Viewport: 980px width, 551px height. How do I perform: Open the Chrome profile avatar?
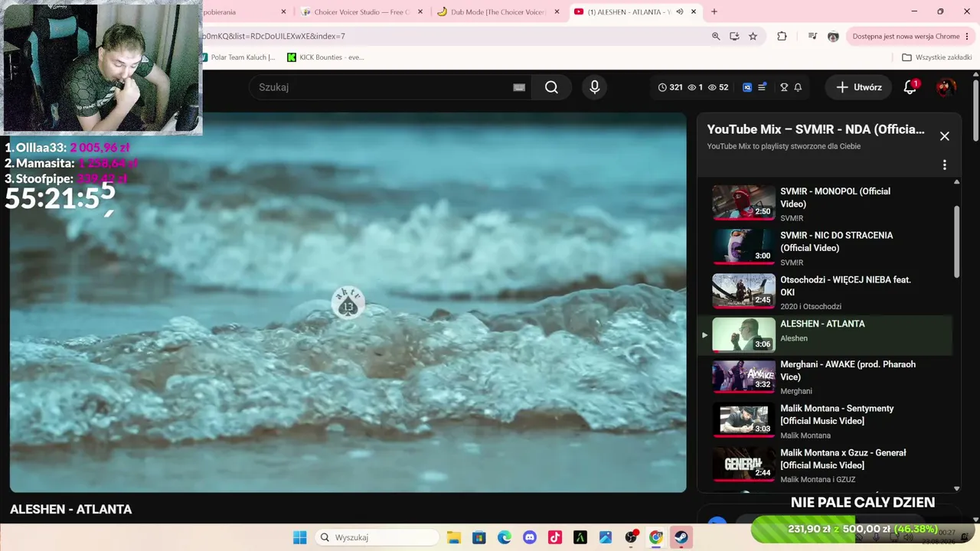(x=833, y=36)
